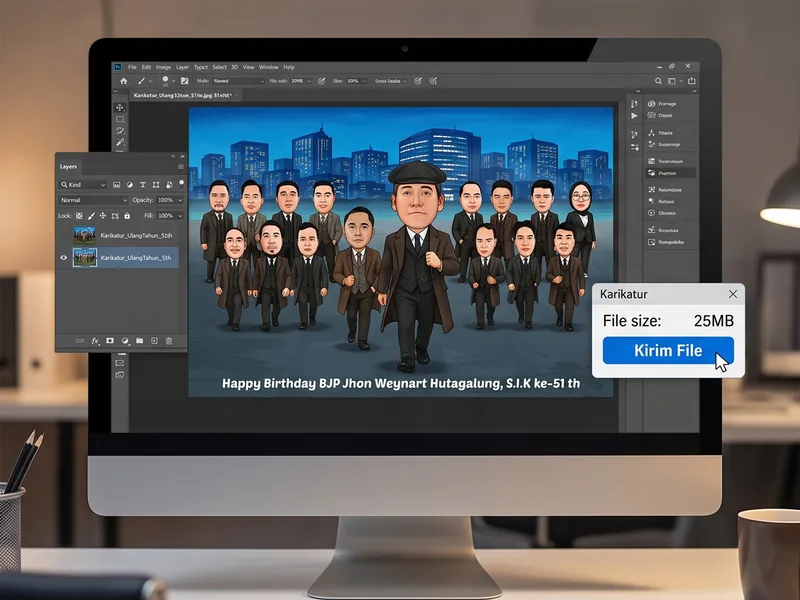Image resolution: width=800 pixels, height=600 pixels.
Task: Click the sliders icon in right strip
Action: (634, 147)
